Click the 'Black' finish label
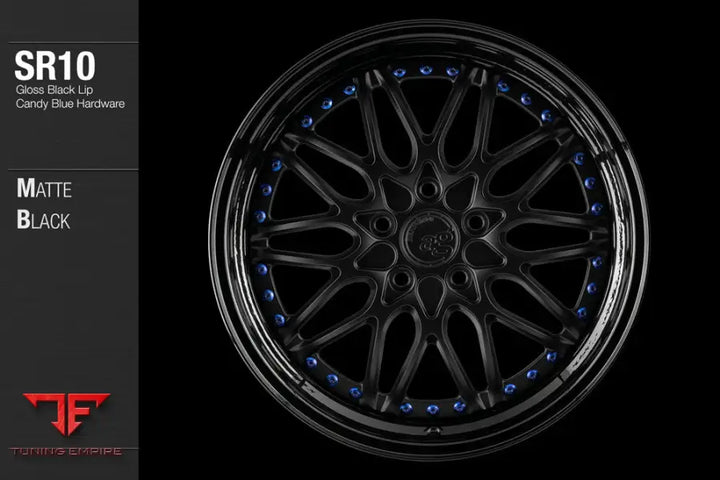Image resolution: width=720 pixels, height=480 pixels. (43, 220)
